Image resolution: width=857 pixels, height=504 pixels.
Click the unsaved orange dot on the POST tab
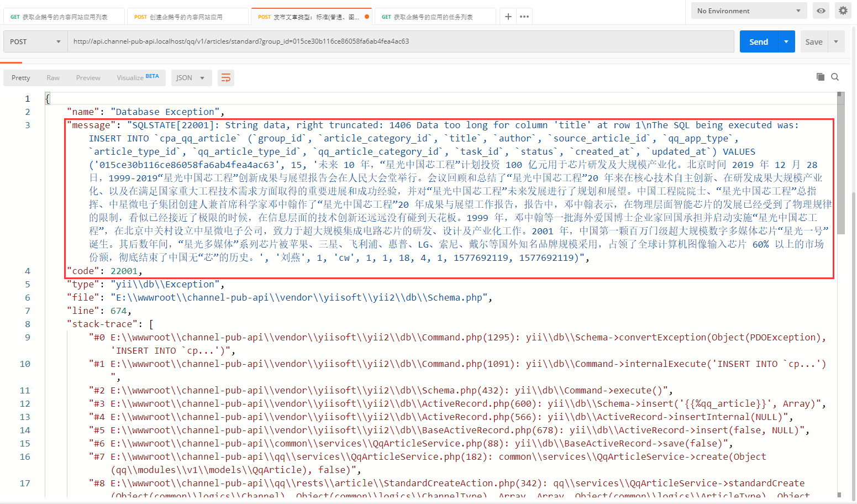tap(367, 17)
